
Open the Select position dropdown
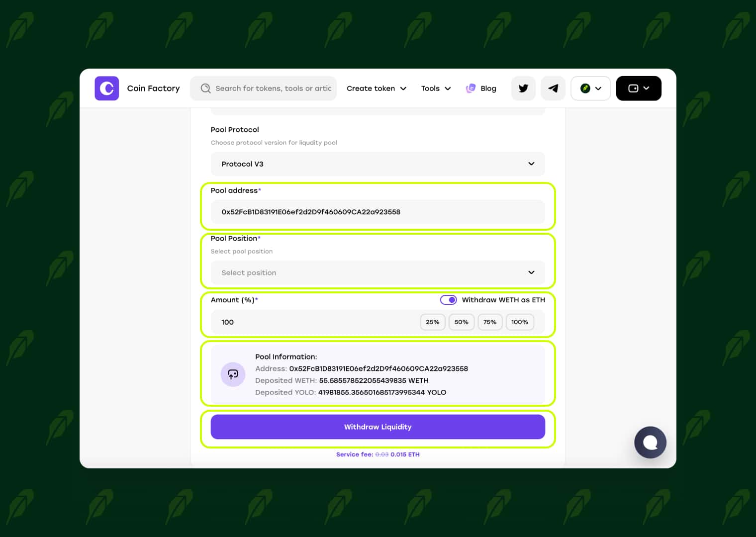point(378,272)
